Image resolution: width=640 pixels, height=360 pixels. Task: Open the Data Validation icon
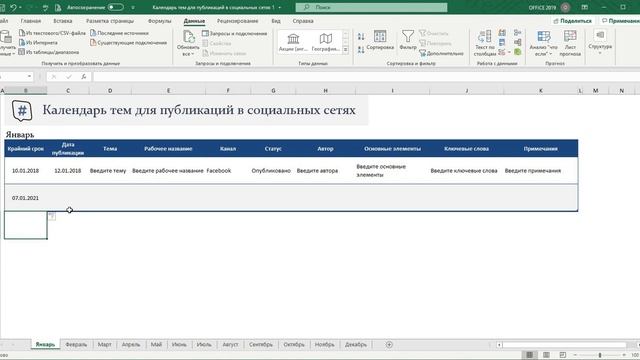502,52
